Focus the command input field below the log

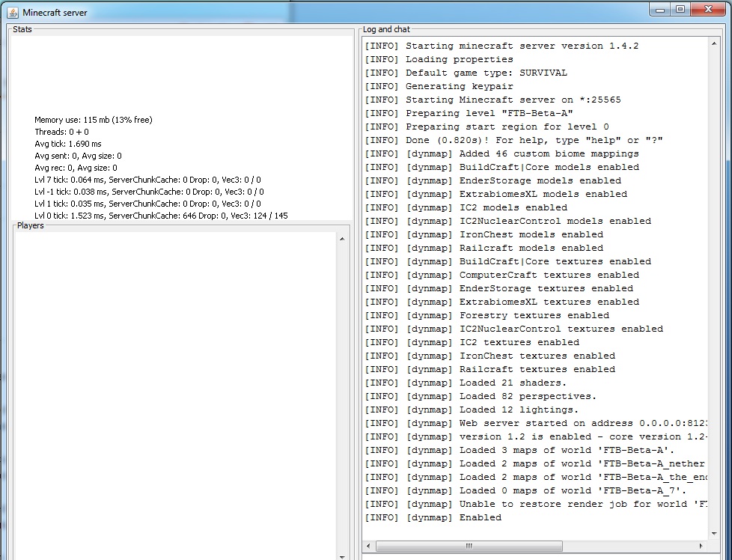(535, 556)
